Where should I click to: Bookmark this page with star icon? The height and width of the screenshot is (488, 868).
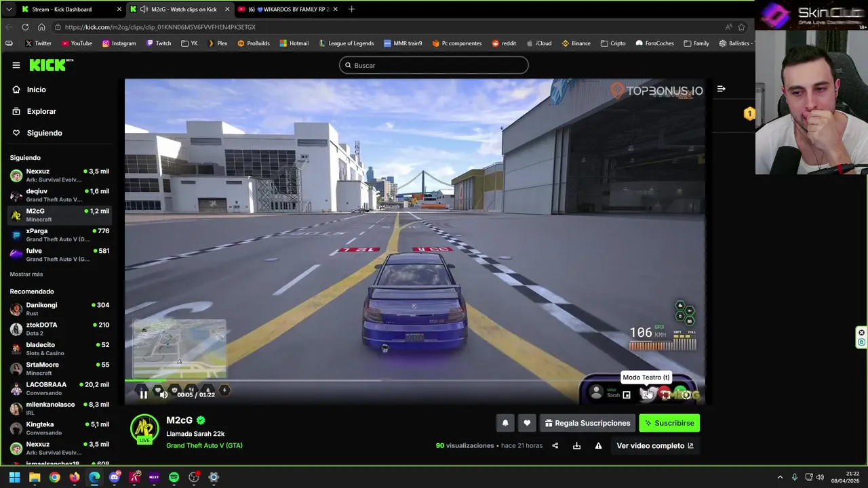pos(741,27)
